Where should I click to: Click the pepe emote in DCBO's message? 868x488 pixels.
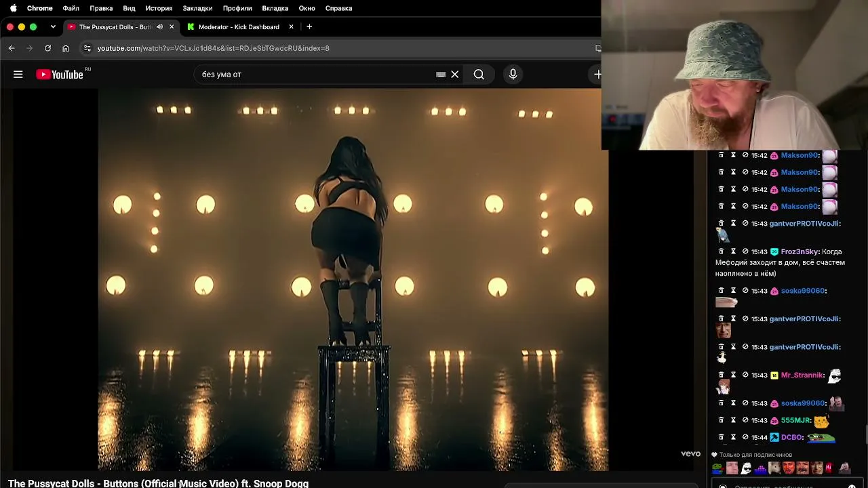coord(821,438)
